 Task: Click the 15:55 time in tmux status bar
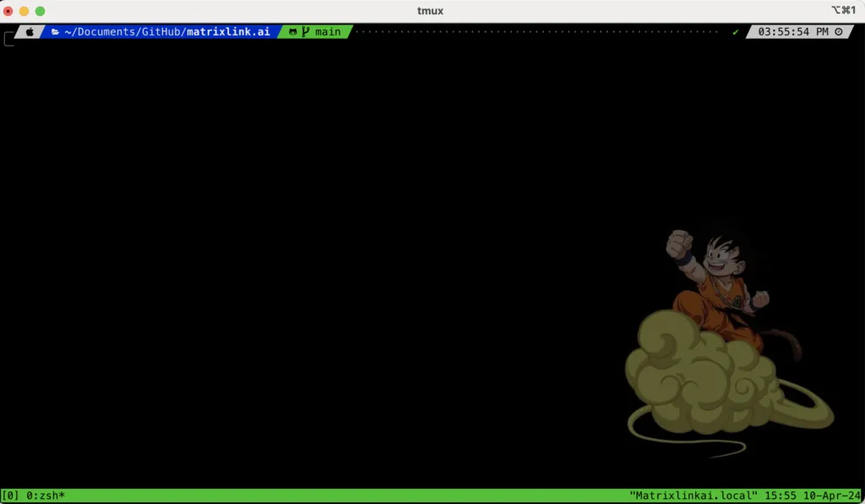click(785, 496)
